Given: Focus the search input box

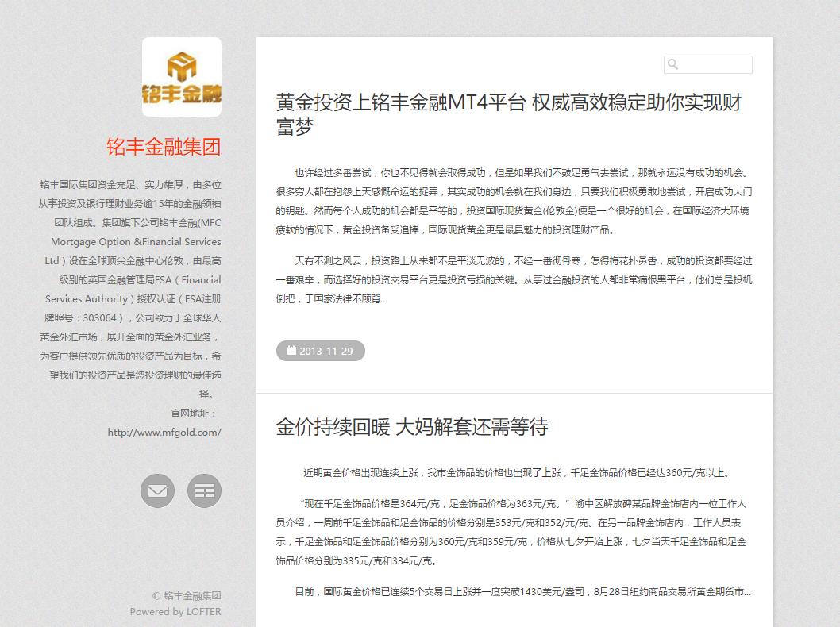Looking at the screenshot, I should [x=713, y=64].
